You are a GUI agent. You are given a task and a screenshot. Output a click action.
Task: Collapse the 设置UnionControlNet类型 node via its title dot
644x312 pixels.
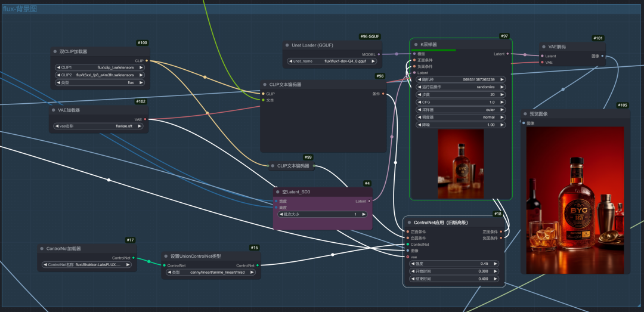click(x=166, y=256)
